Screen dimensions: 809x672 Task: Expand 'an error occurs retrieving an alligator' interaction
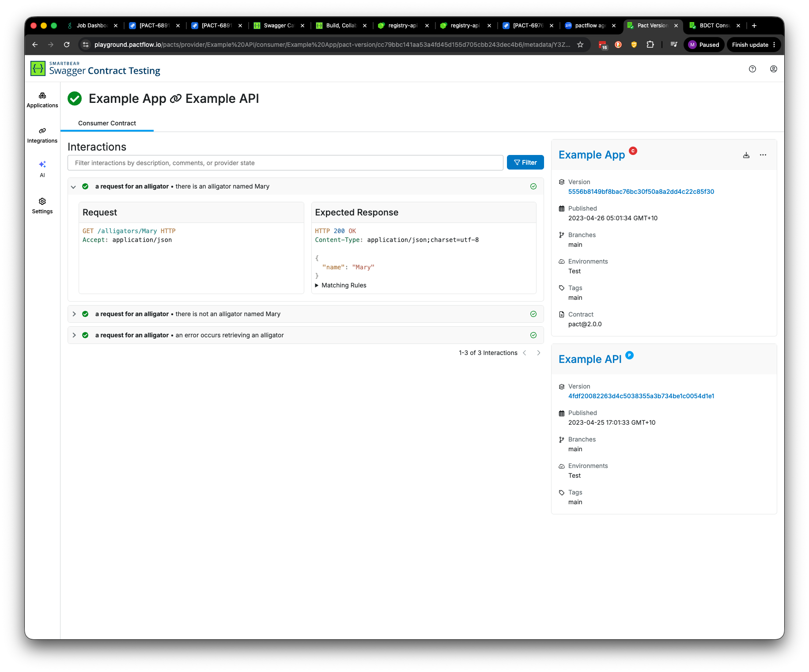(x=74, y=335)
